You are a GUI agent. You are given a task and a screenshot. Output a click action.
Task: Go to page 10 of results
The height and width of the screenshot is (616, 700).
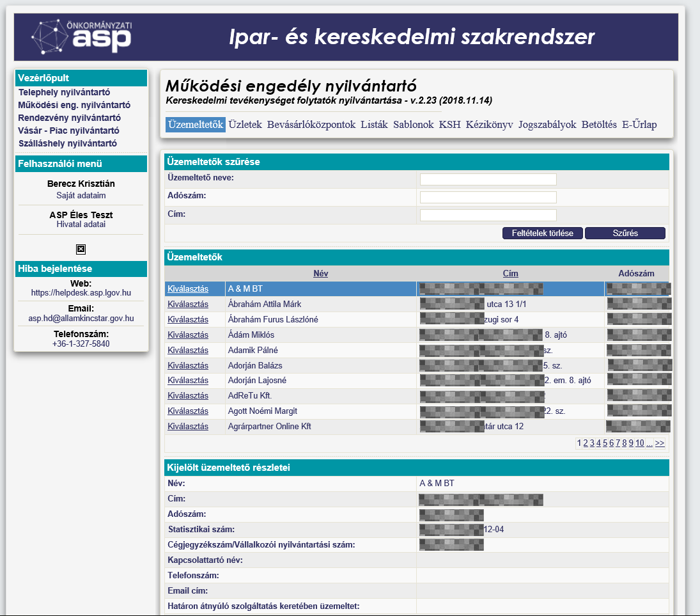tap(640, 443)
